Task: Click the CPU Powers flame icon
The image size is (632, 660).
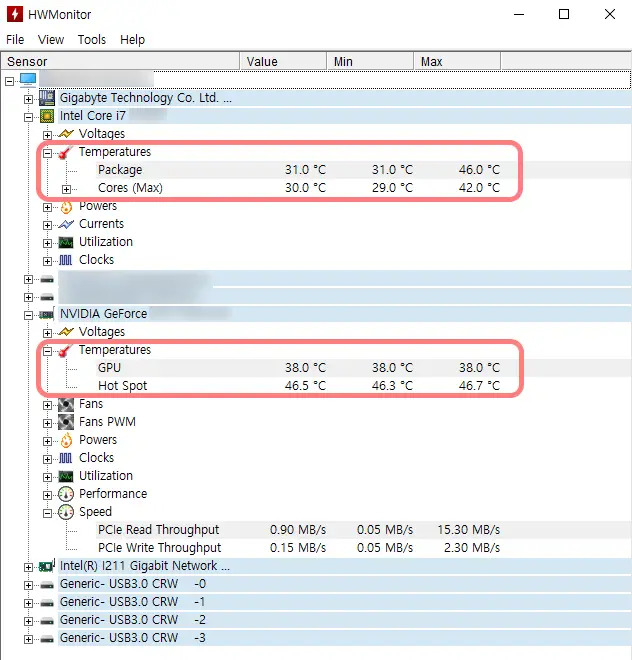Action: tap(66, 206)
